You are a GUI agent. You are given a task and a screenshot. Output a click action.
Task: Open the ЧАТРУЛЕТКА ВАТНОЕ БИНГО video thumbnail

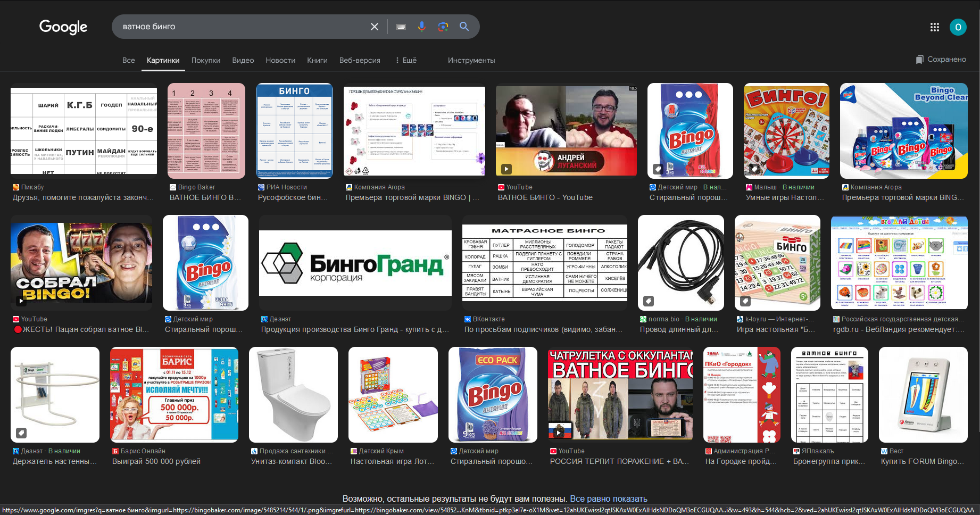pyautogui.click(x=620, y=395)
